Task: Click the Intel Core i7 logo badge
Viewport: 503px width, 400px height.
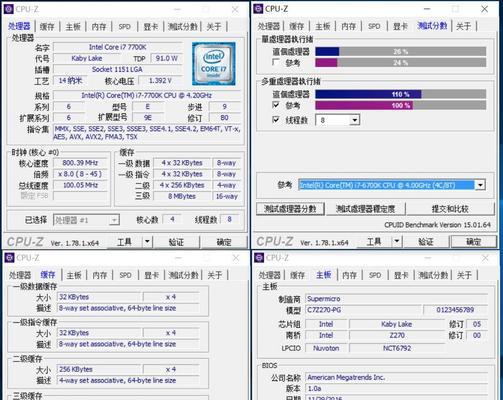Action: [x=214, y=63]
